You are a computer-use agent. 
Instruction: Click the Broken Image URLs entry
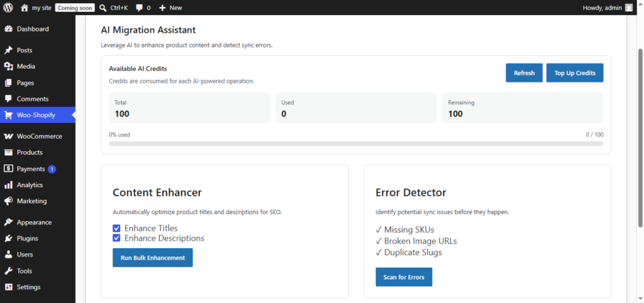[416, 241]
